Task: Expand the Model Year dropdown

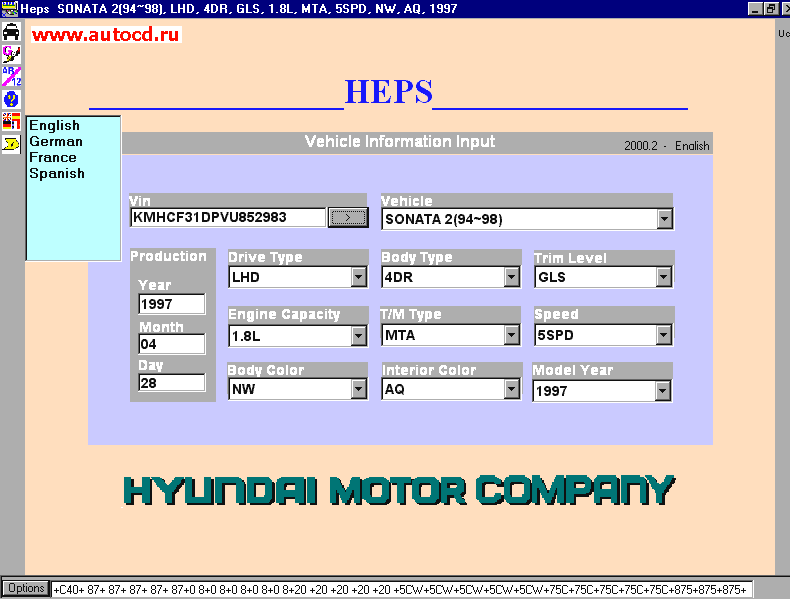Action: 663,391
